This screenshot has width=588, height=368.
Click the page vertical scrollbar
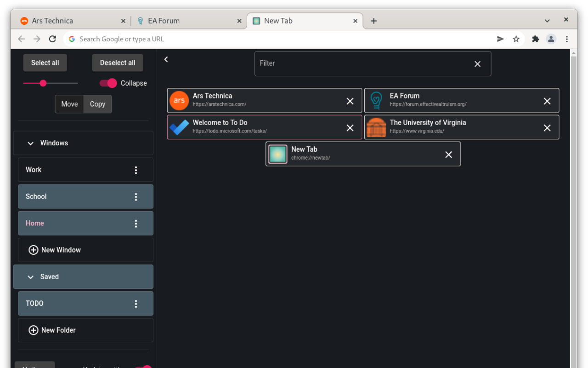point(573,212)
